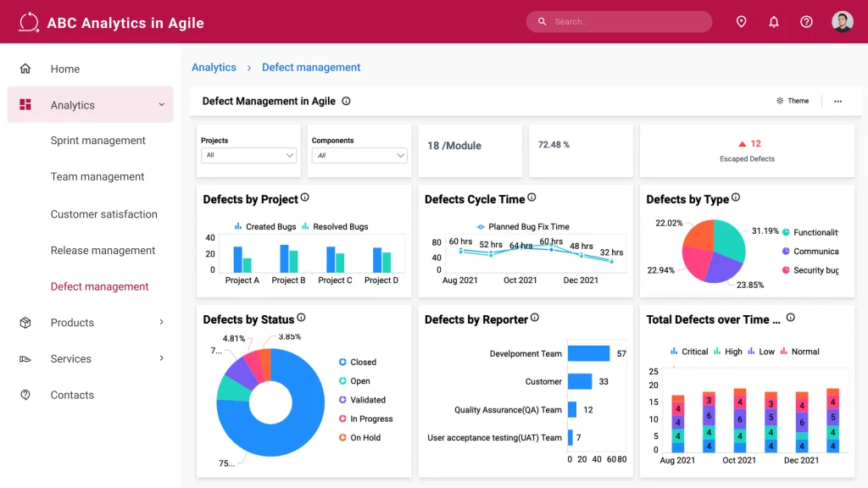Open Customer satisfaction page

tap(104, 213)
